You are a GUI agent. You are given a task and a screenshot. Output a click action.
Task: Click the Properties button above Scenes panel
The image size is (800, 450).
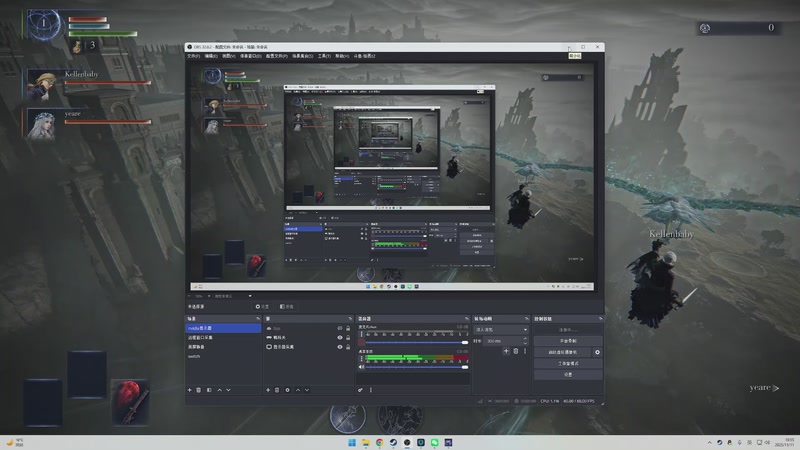point(262,307)
